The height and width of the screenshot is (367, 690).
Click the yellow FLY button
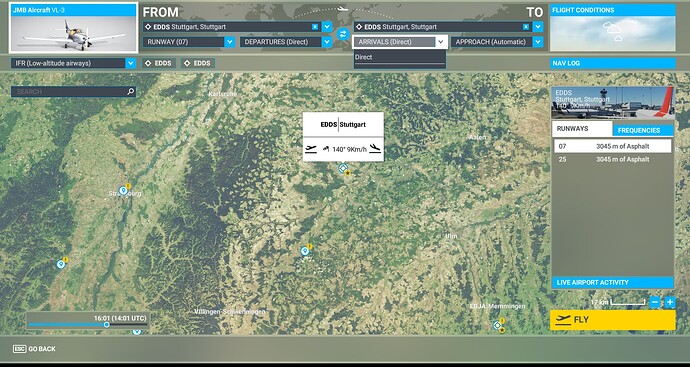pyautogui.click(x=613, y=320)
